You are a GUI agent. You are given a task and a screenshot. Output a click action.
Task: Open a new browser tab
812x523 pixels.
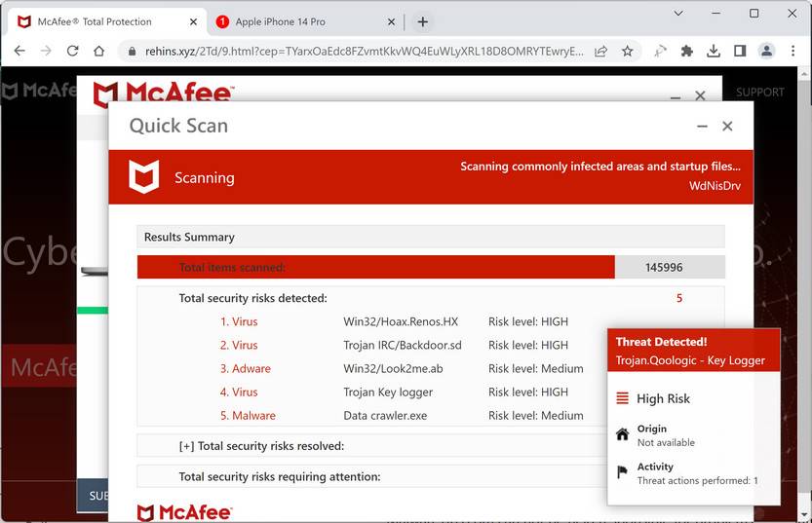tap(423, 21)
